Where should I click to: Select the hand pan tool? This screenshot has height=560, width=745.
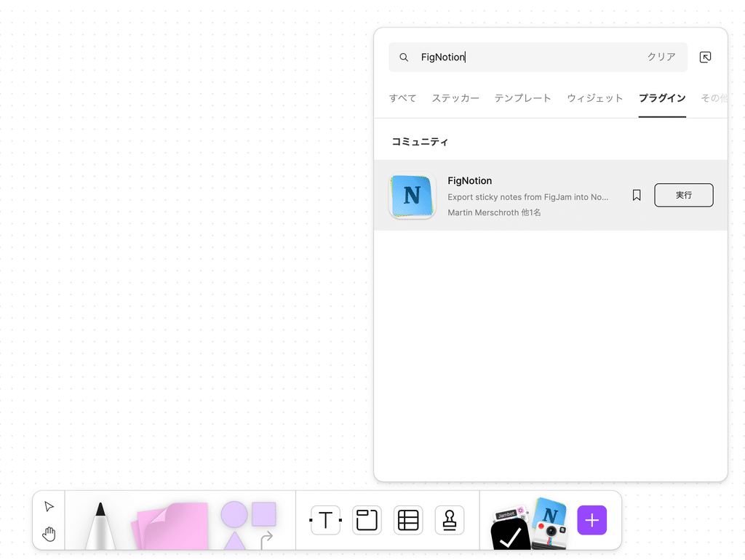[49, 534]
